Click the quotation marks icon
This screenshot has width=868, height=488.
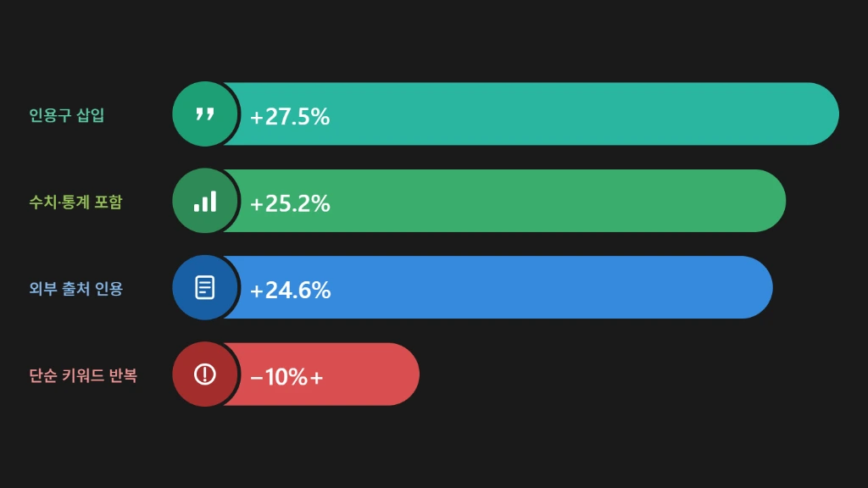pos(205,114)
